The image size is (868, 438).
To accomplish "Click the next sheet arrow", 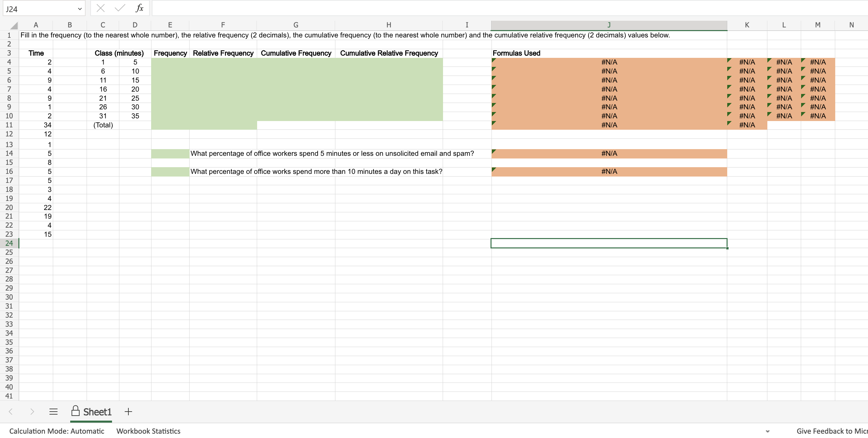I will pyautogui.click(x=32, y=411).
